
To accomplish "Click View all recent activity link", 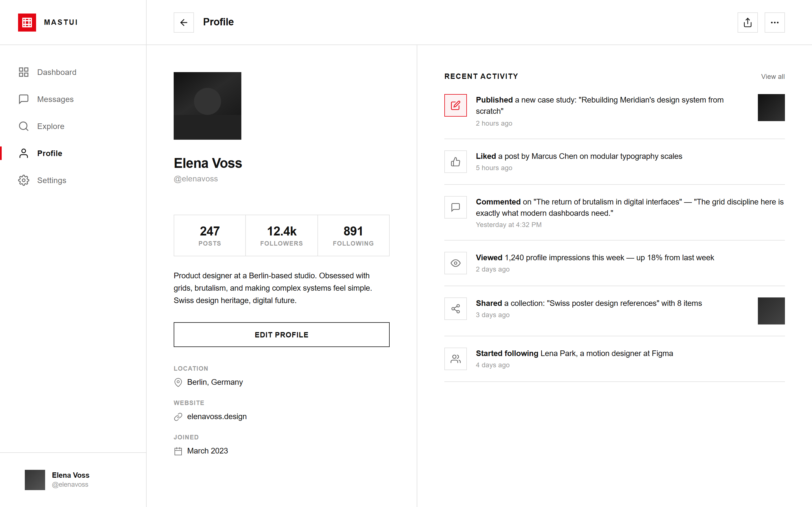I will point(773,76).
